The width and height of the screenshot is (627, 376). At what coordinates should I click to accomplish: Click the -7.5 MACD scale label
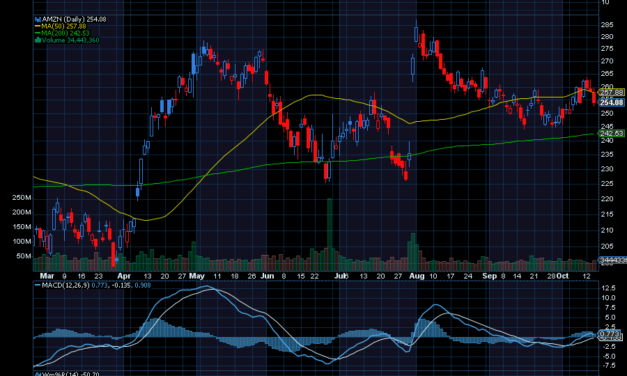(608, 366)
